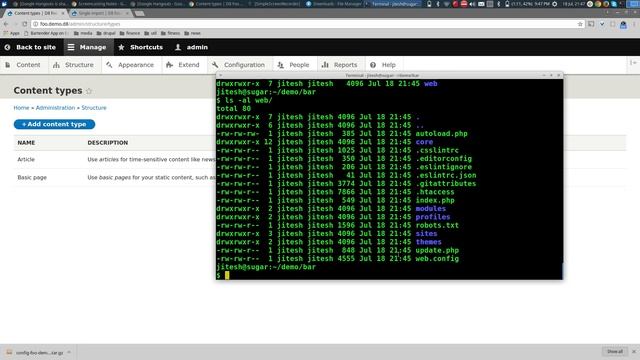
Task: Toggle toolbar orientation icon at right edge
Action: pos(633,63)
